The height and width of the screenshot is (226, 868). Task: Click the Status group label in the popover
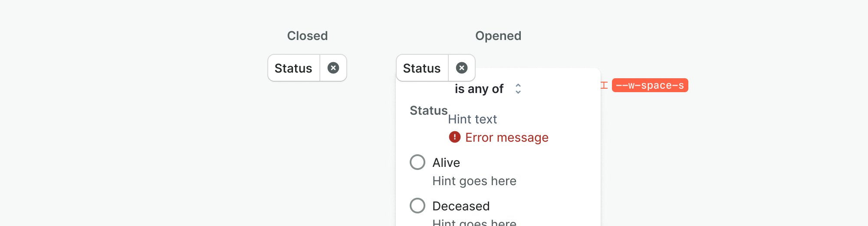click(x=428, y=110)
